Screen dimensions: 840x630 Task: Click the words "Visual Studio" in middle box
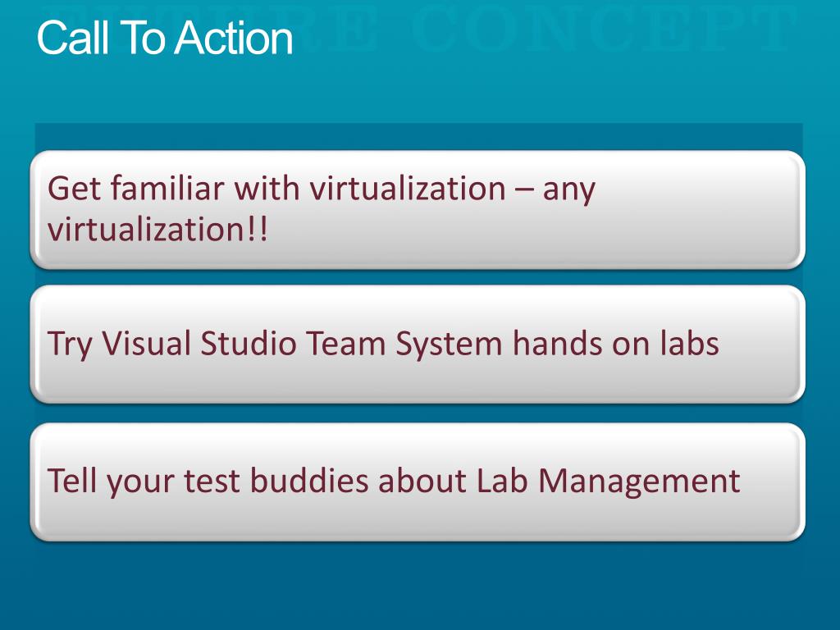[x=199, y=343]
